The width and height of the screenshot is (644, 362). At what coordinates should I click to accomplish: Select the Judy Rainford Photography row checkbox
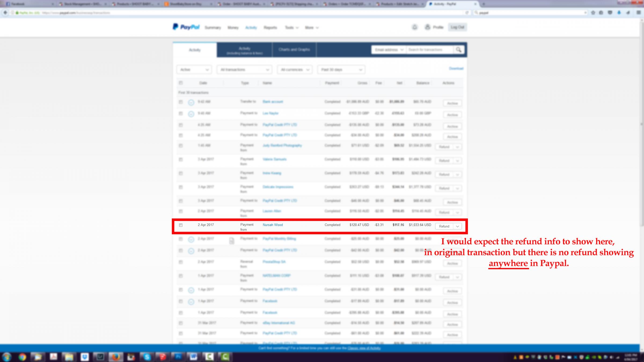tap(181, 146)
